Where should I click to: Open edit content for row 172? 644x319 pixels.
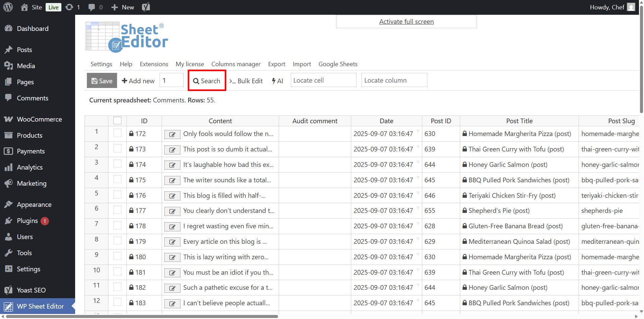(x=172, y=134)
